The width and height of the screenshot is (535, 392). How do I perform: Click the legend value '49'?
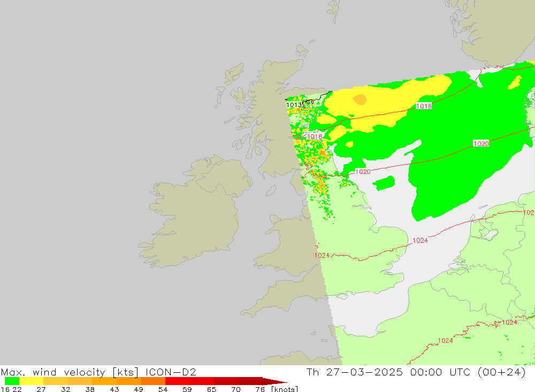pyautogui.click(x=139, y=389)
